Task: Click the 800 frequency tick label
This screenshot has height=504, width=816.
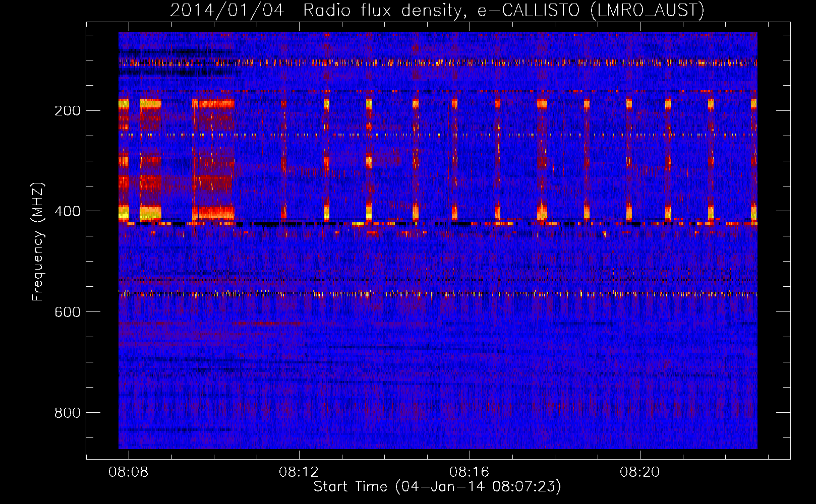Action: [68, 413]
